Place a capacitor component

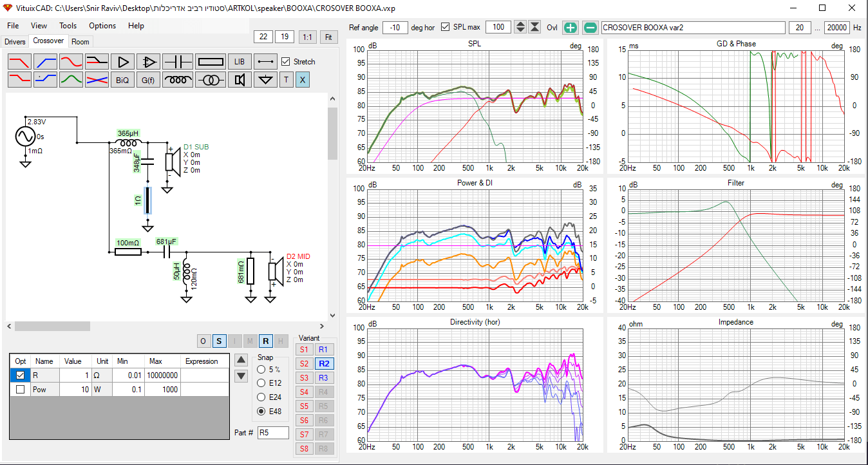177,62
